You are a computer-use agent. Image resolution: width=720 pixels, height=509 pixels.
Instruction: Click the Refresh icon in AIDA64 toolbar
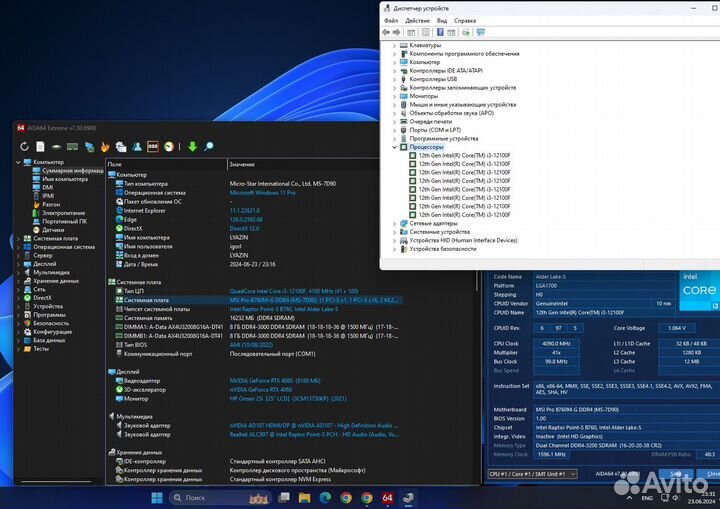click(x=24, y=147)
